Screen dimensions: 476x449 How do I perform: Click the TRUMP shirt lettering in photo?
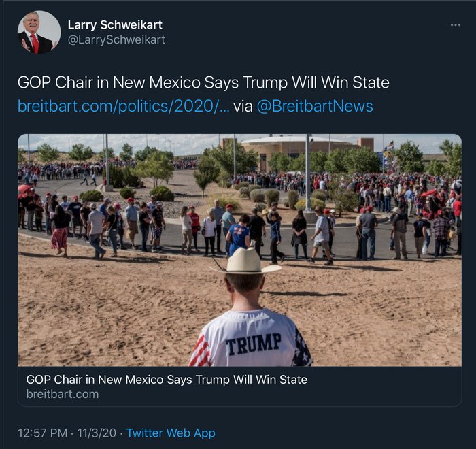pyautogui.click(x=253, y=344)
